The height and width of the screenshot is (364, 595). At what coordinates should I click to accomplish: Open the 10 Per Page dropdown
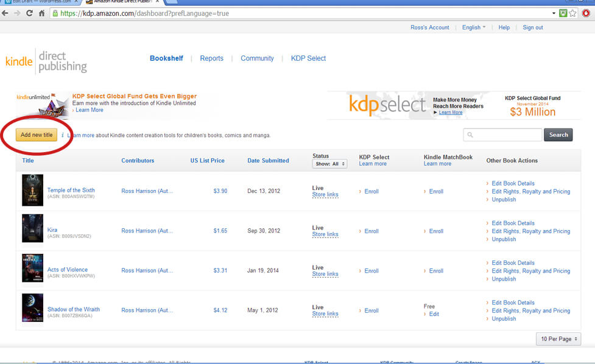558,339
